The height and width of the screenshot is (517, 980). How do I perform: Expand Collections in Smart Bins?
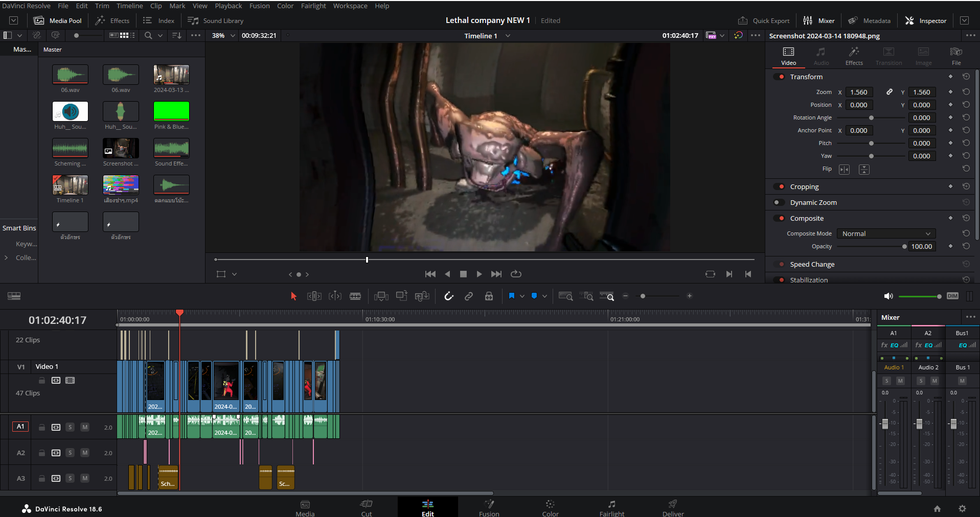[x=6, y=258]
